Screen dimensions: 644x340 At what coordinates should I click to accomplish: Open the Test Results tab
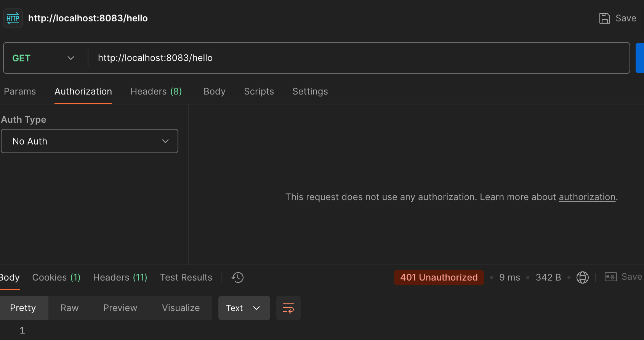click(x=186, y=277)
